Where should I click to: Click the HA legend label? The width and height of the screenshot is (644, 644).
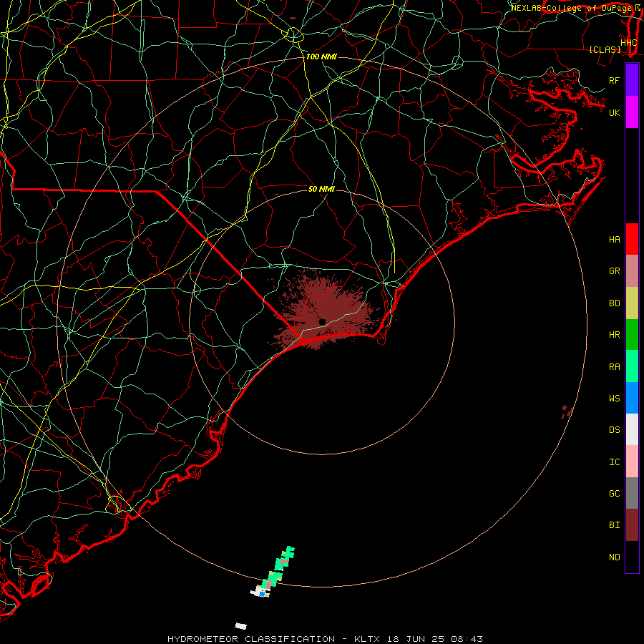tap(615, 240)
